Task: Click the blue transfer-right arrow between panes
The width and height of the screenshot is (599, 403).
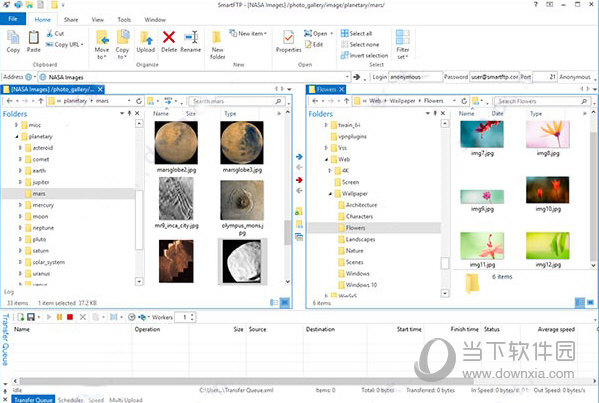Action: [299, 157]
